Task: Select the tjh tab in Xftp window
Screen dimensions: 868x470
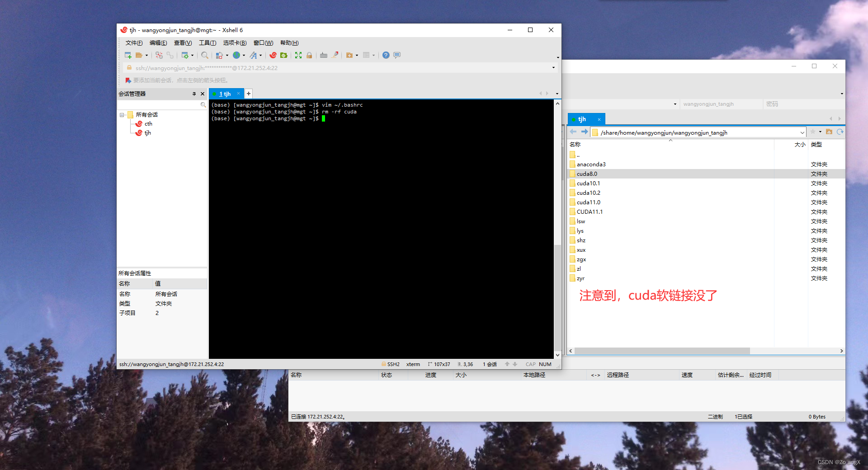Action: tap(582, 119)
